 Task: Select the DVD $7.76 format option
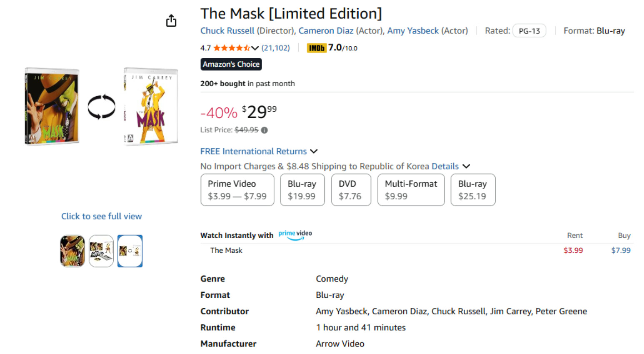click(x=351, y=190)
